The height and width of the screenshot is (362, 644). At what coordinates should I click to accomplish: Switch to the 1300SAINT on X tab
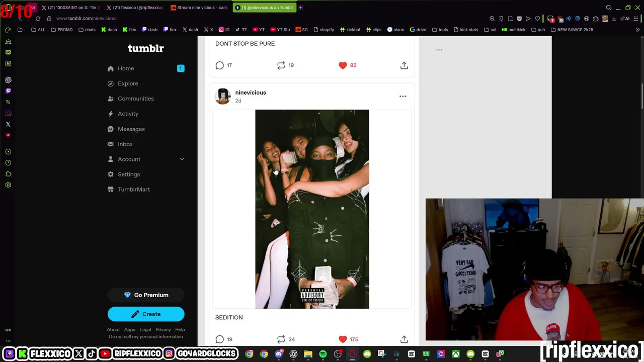click(70, 8)
